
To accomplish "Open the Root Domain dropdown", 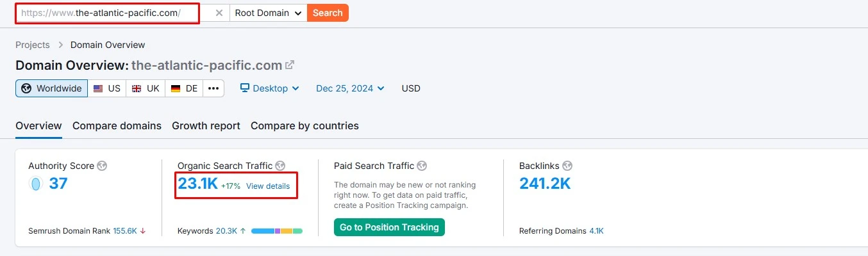I will (268, 13).
